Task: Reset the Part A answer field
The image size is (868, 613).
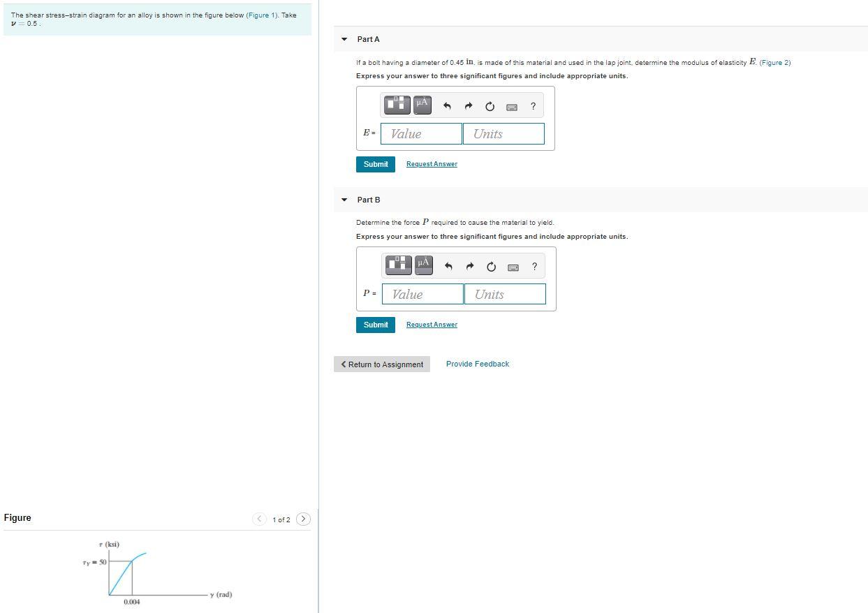Action: tap(490, 106)
